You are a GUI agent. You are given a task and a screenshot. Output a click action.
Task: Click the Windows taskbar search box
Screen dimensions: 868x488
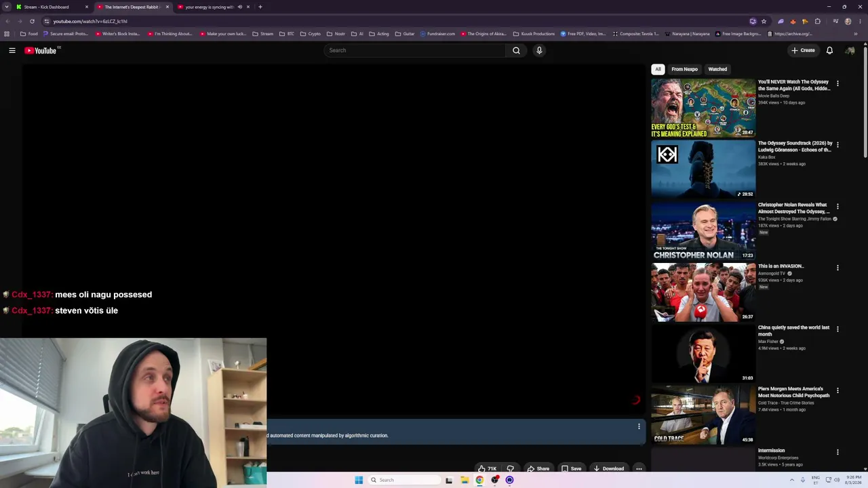(404, 480)
